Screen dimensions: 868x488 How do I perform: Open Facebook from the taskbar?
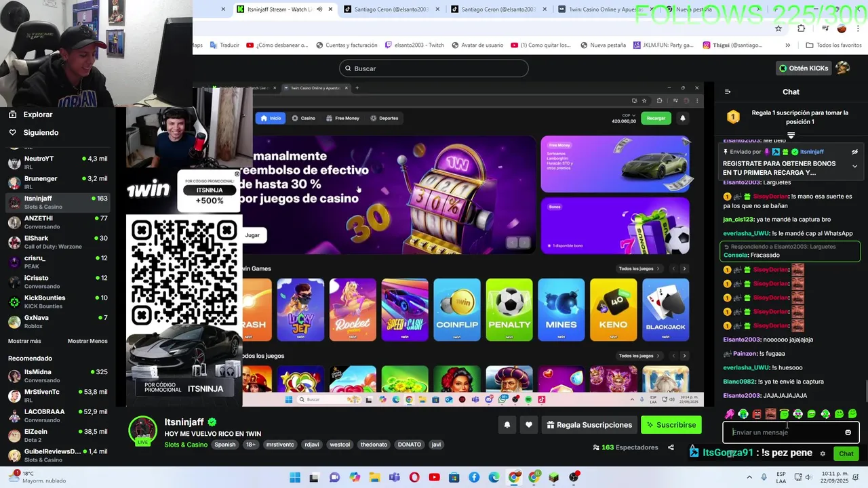point(474,477)
